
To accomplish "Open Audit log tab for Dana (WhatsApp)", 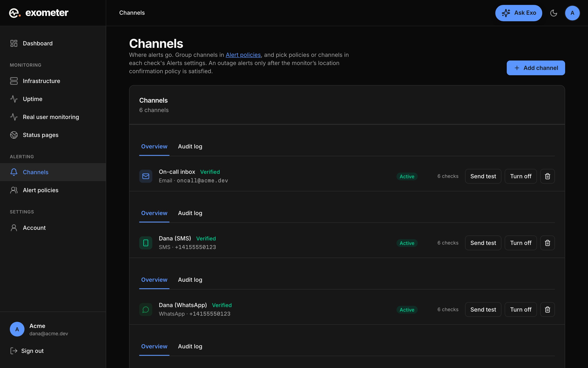I will coord(190,280).
